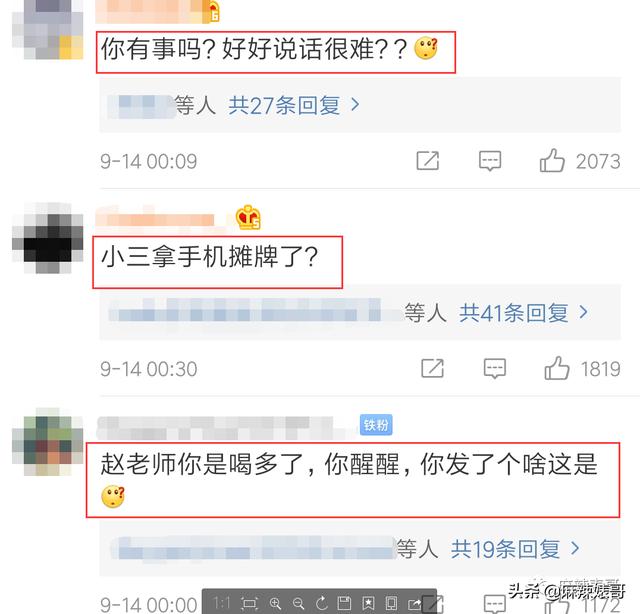Click the zoom out magnifier in the image toolbar
This screenshot has height=614, width=640.
(298, 603)
